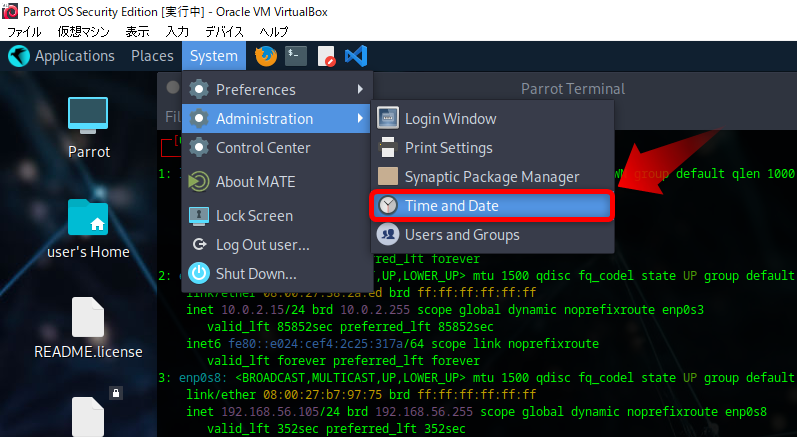Image resolution: width=797 pixels, height=437 pixels.
Task: Click the notes launcher icon with red badge
Action: [x=326, y=56]
